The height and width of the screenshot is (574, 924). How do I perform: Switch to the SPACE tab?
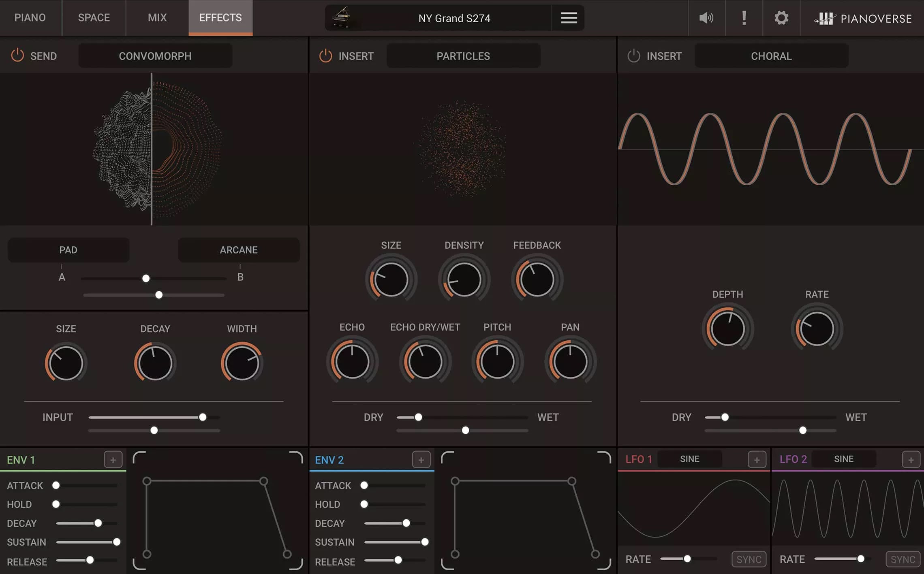tap(94, 18)
